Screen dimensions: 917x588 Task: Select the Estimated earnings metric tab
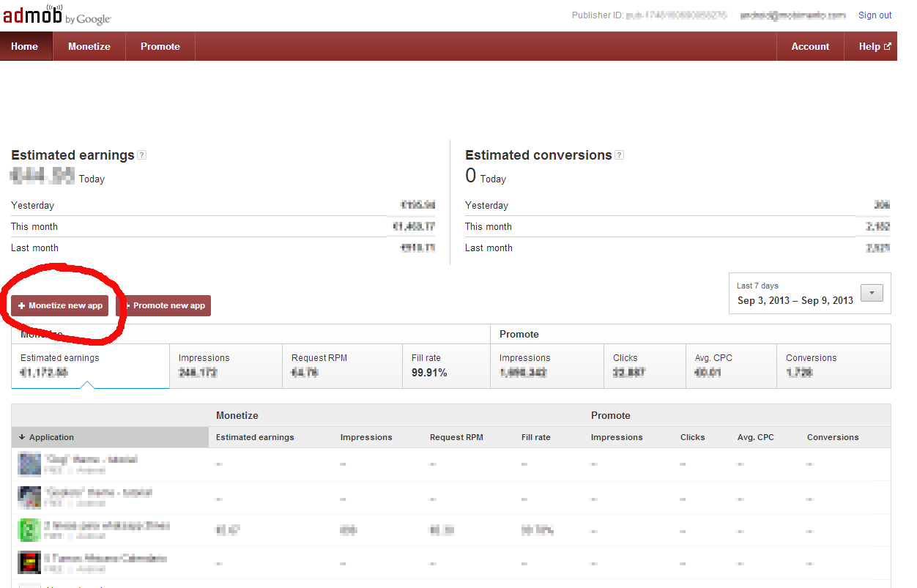(91, 366)
